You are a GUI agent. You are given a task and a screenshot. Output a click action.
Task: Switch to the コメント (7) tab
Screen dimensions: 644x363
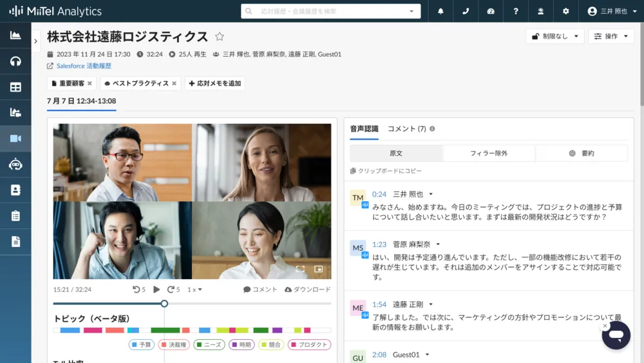(x=407, y=129)
